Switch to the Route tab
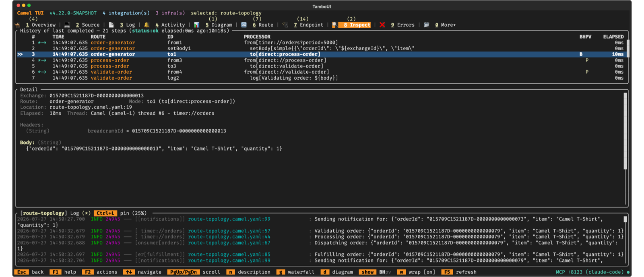 tap(263, 25)
